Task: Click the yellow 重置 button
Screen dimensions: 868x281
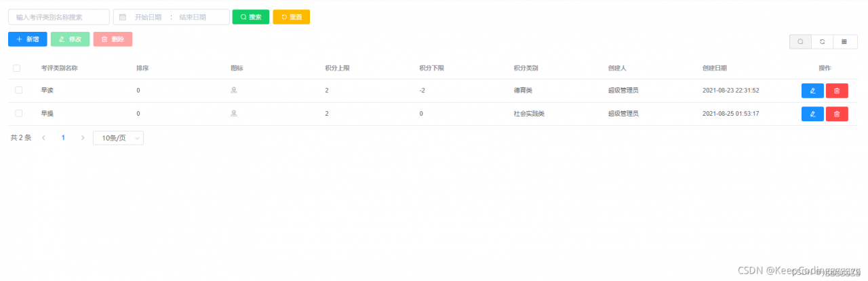Action: 292,17
